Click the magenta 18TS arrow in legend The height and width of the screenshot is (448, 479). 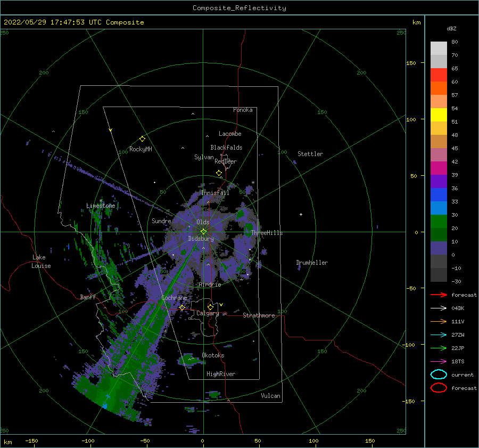click(439, 362)
